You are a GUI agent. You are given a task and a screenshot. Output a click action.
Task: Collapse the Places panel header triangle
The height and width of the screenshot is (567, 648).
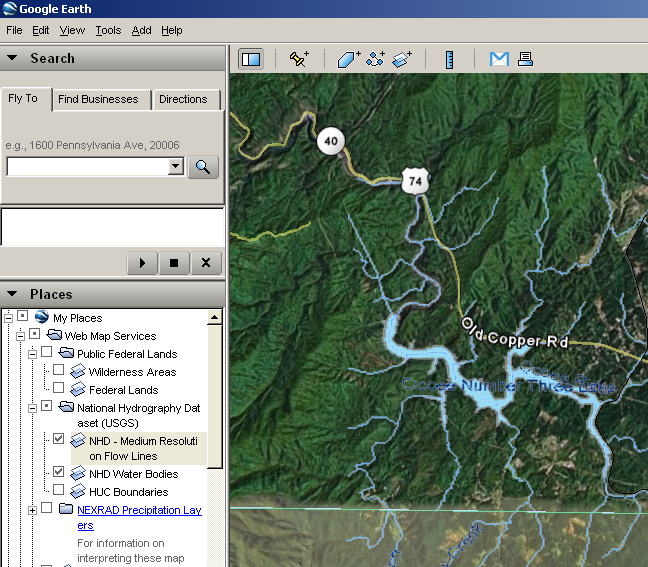click(x=12, y=294)
